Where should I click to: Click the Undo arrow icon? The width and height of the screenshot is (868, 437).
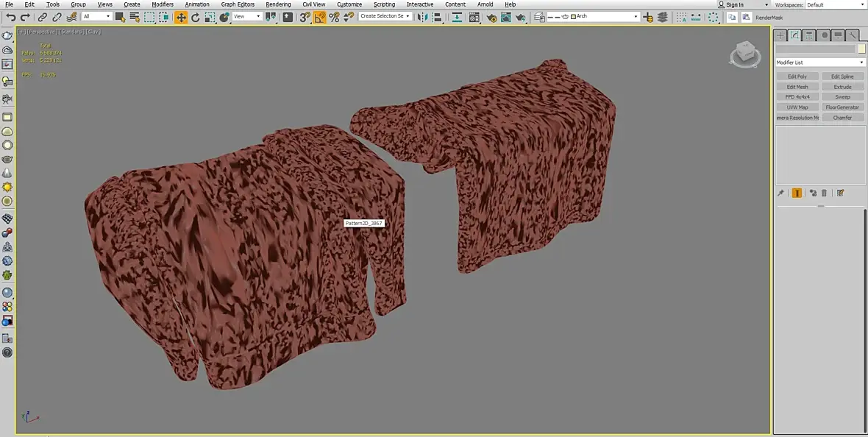(10, 17)
